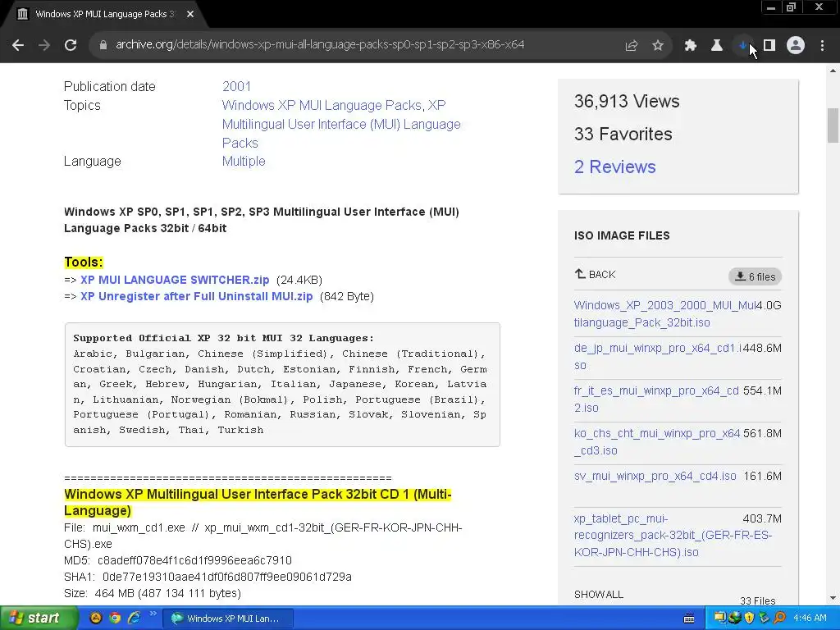The height and width of the screenshot is (630, 840).
Task: Open the Chrome Labs flask icon
Action: pos(716,46)
